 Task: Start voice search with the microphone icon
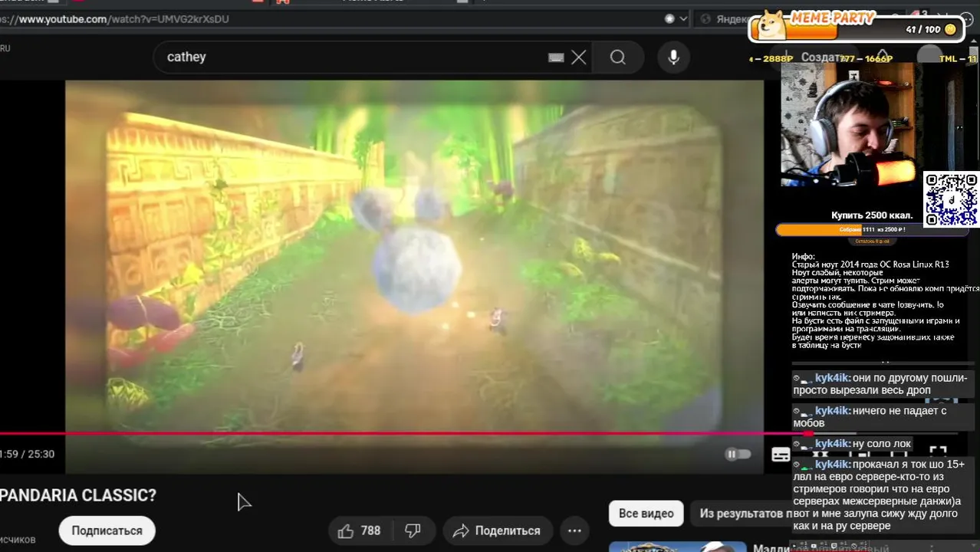point(673,58)
